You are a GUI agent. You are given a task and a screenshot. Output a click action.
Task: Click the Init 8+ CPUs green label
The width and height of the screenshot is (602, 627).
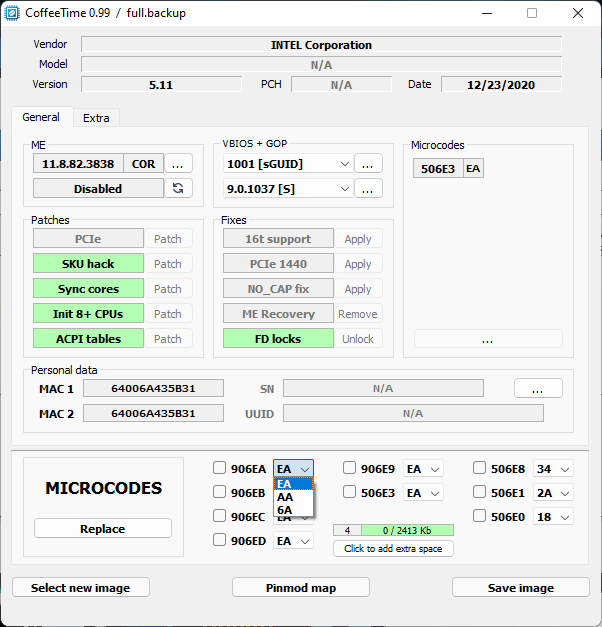pos(88,314)
